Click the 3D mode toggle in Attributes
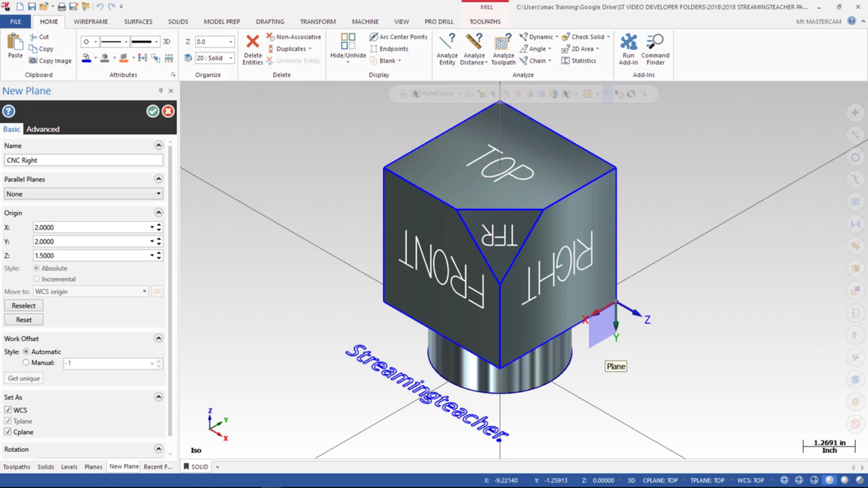 (166, 42)
